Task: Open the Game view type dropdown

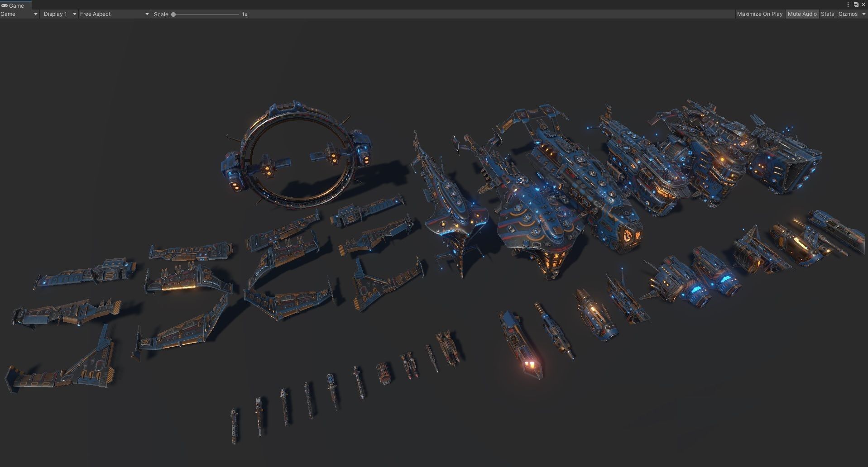Action: (19, 14)
